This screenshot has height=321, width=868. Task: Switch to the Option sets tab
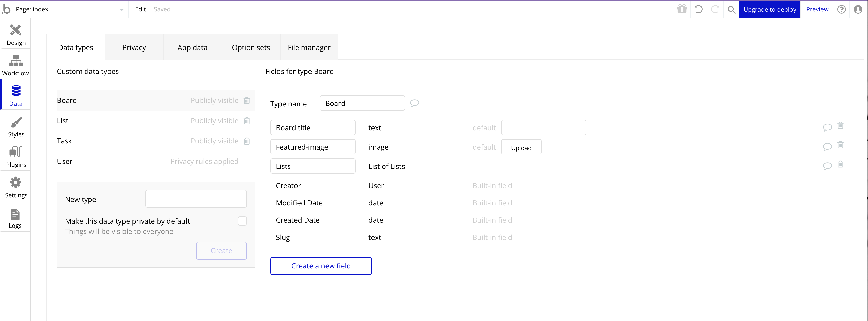251,47
